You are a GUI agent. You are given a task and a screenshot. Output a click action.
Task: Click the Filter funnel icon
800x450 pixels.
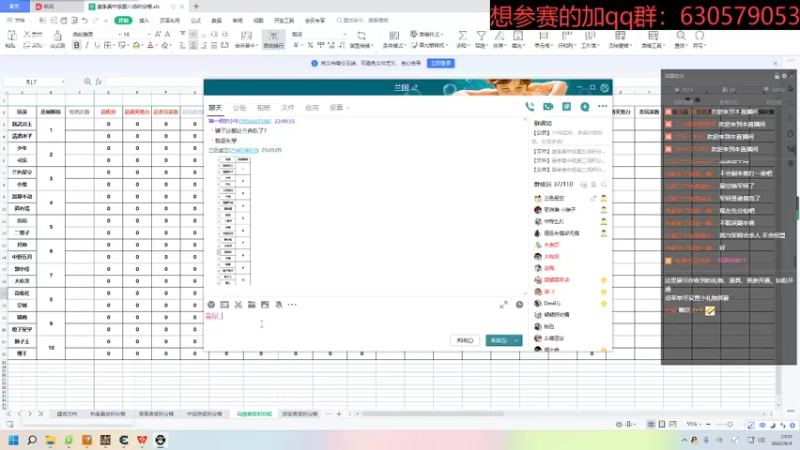point(481,35)
